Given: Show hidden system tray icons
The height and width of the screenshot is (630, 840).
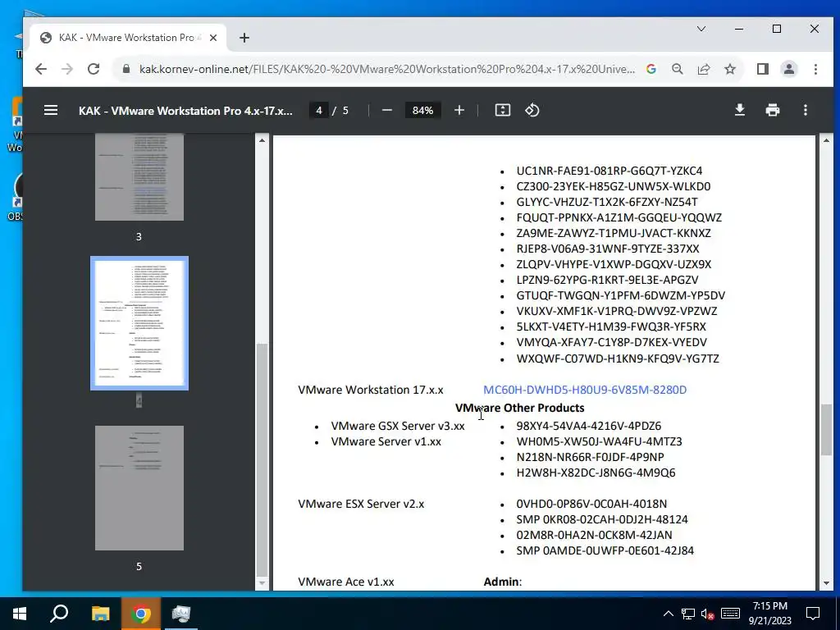Looking at the screenshot, I should click(668, 614).
